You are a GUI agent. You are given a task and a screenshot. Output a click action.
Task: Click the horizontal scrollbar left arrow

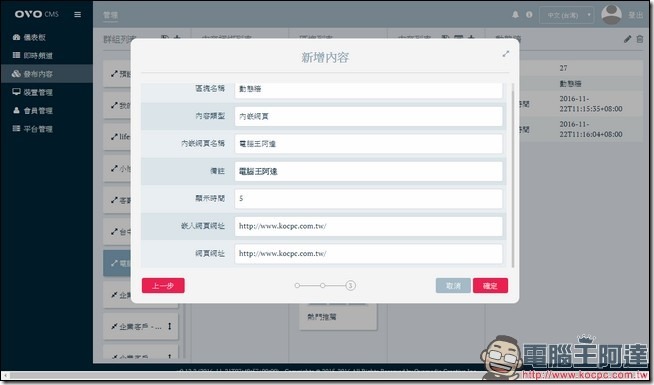pyautogui.click(x=5, y=375)
